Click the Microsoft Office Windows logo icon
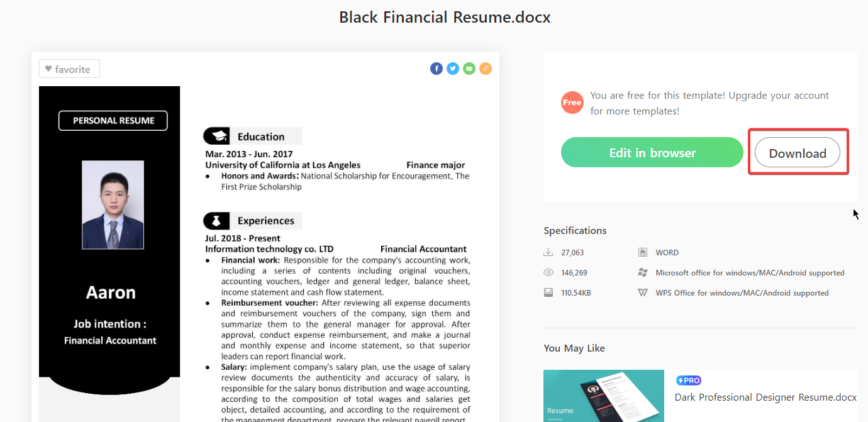 tap(643, 272)
